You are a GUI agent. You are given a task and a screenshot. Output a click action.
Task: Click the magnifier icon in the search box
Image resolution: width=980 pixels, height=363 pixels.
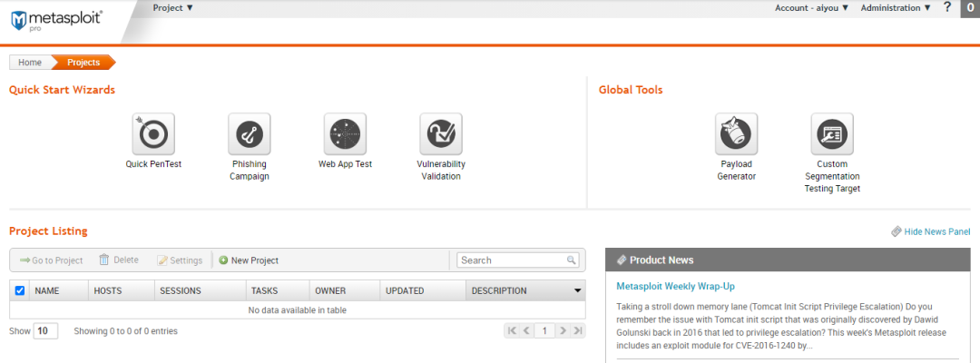point(572,260)
